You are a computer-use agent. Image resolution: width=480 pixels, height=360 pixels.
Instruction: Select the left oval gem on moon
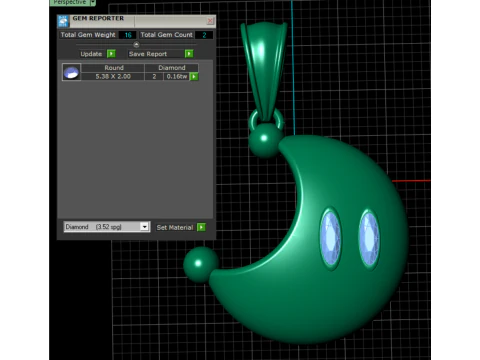click(x=331, y=238)
